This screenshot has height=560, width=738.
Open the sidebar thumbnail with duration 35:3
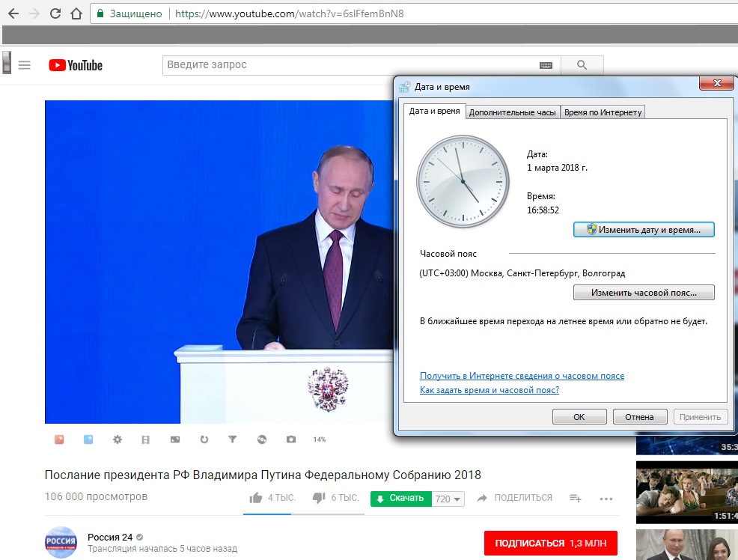686,445
